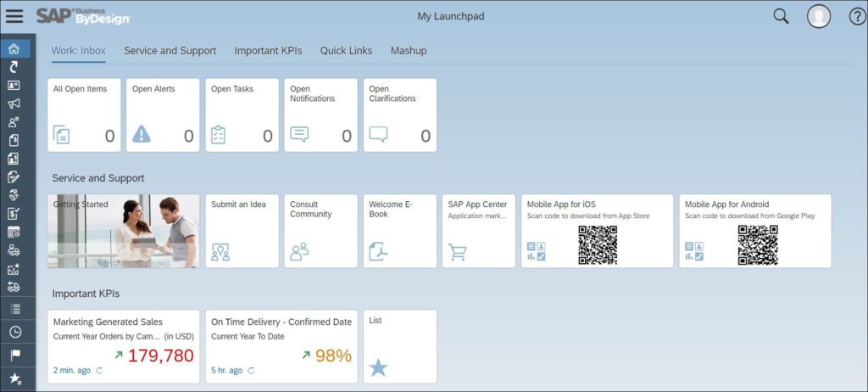Screen dimensions: 868x392
Task: Open the hamburger navigation menu
Action: point(14,16)
